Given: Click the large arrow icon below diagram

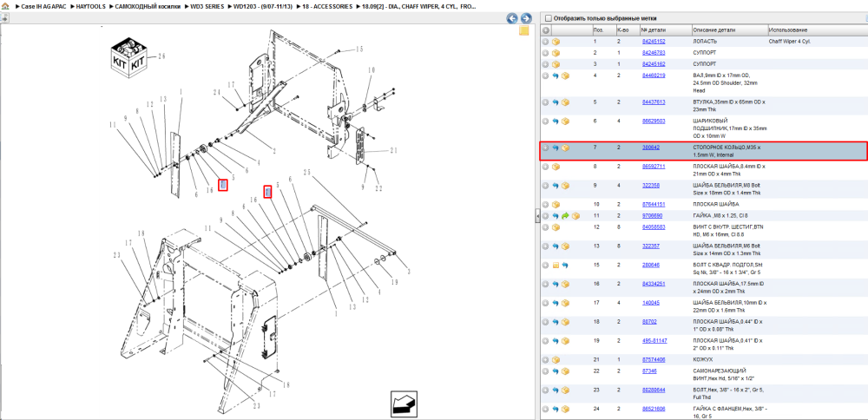Looking at the screenshot, I should coord(404,404).
